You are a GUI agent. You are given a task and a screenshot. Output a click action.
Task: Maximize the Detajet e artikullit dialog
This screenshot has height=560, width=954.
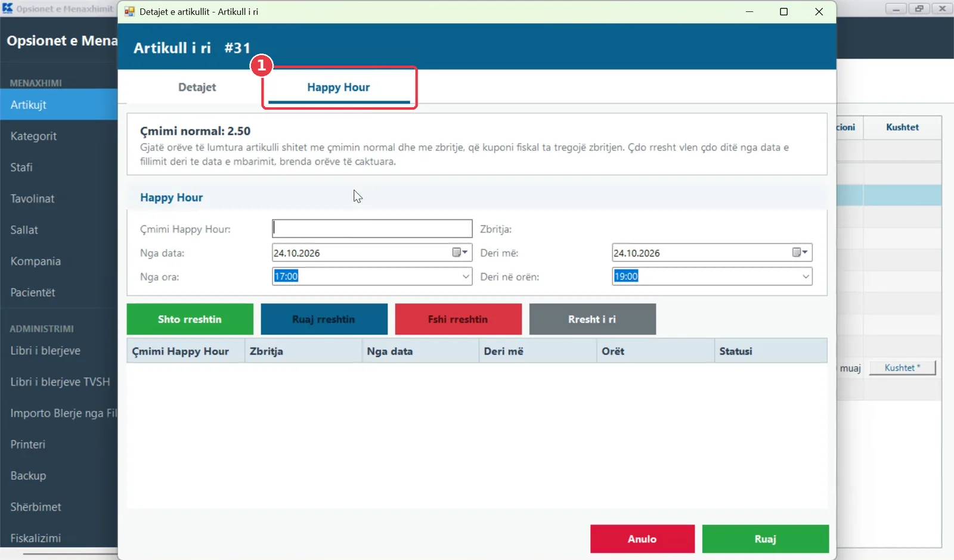tap(784, 11)
